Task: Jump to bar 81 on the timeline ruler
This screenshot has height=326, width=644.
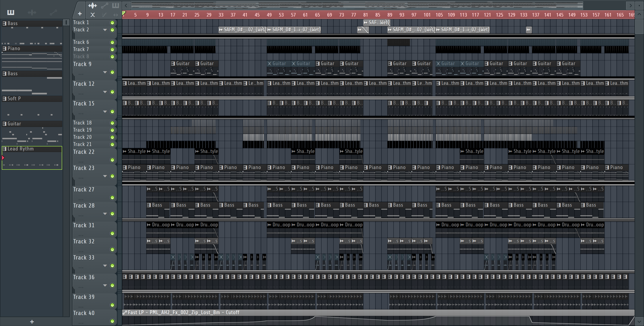Action: click(366, 15)
